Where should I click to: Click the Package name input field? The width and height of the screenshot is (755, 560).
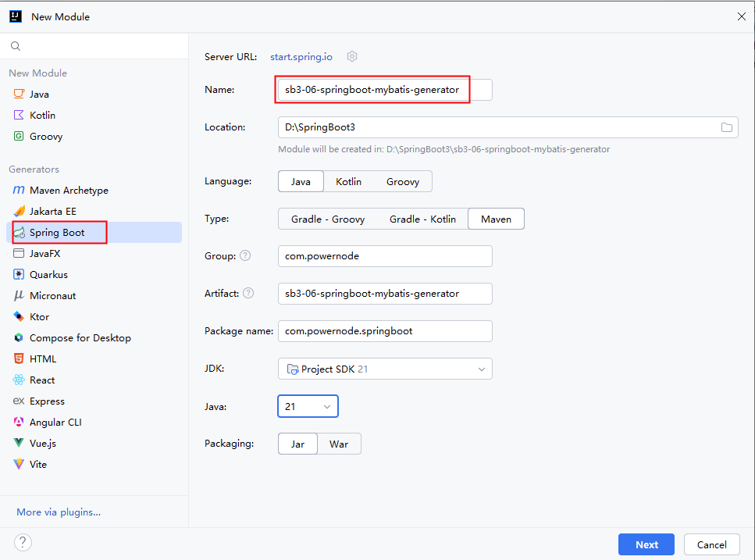tap(385, 331)
